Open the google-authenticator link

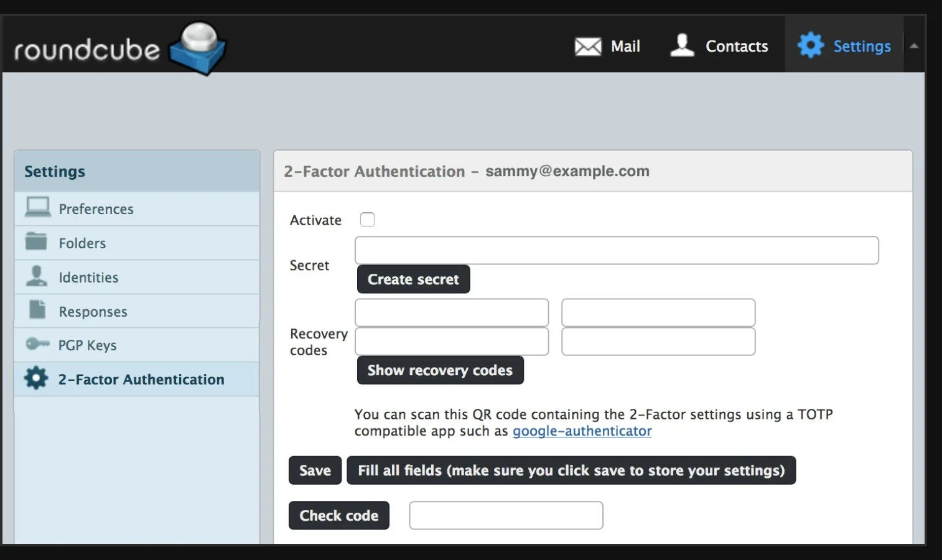coord(582,431)
